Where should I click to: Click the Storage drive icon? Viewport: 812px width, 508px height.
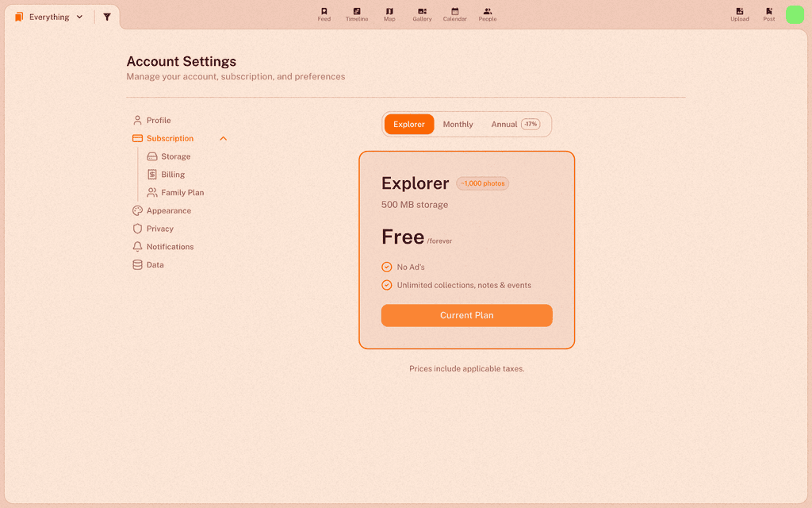point(151,156)
